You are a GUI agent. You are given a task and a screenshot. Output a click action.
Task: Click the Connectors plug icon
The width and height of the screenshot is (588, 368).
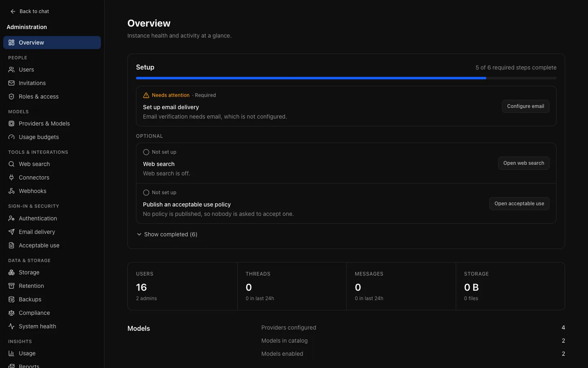point(11,177)
